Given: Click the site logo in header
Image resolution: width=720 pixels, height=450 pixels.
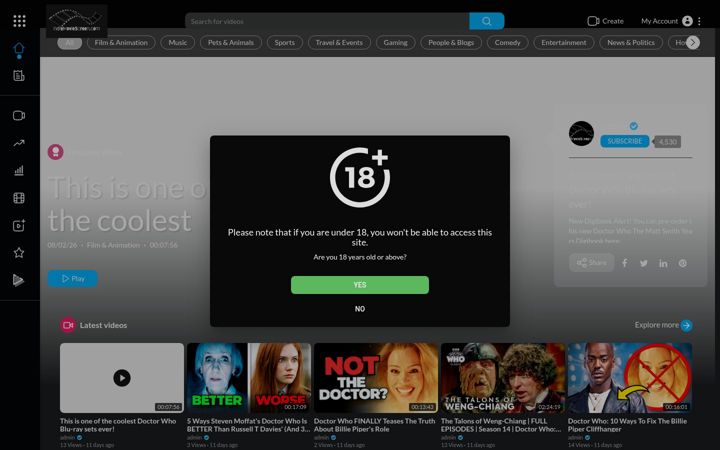Looking at the screenshot, I should click(x=77, y=21).
